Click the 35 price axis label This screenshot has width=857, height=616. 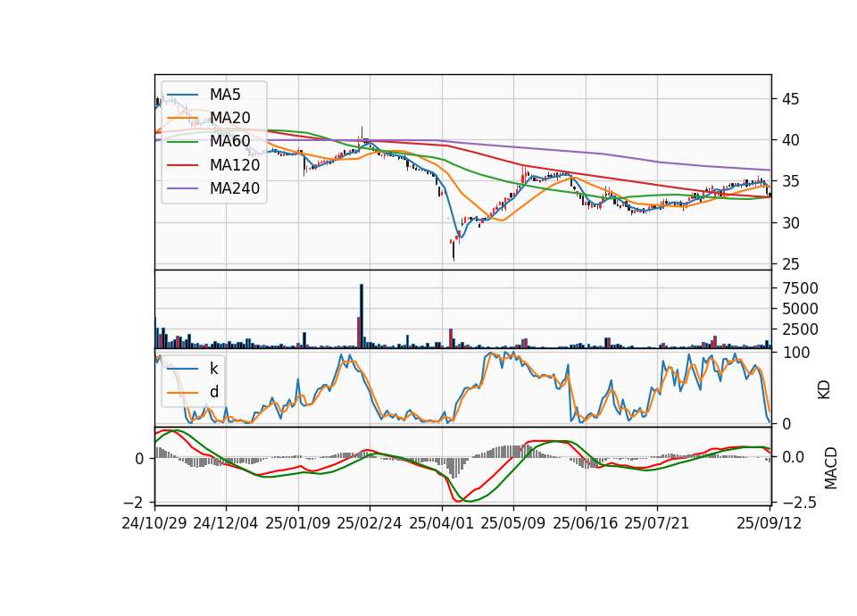coord(790,181)
